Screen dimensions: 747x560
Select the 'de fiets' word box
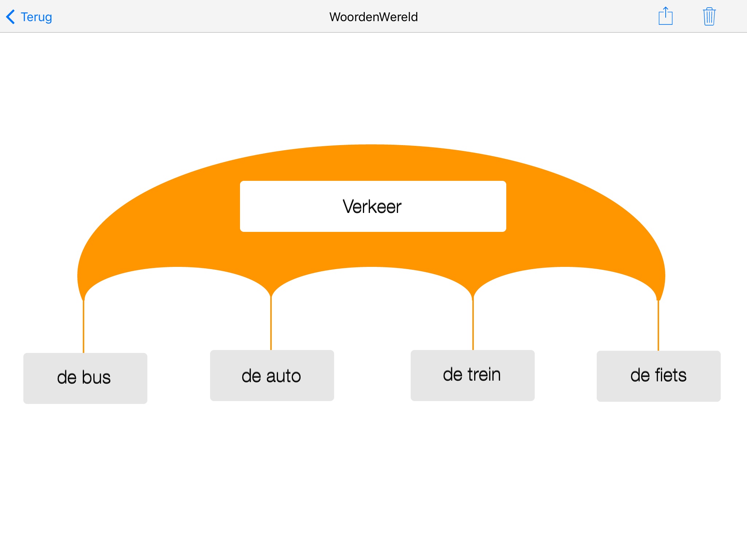[x=659, y=376]
